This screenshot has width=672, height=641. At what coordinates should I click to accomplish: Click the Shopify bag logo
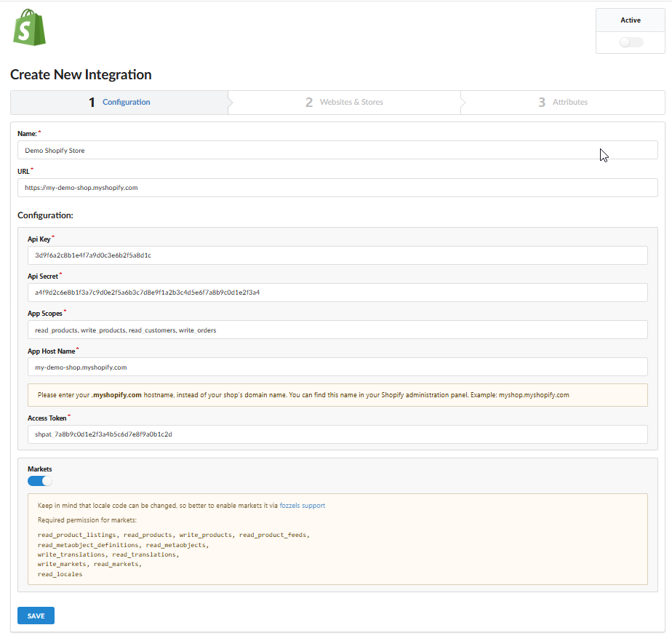pos(29,28)
